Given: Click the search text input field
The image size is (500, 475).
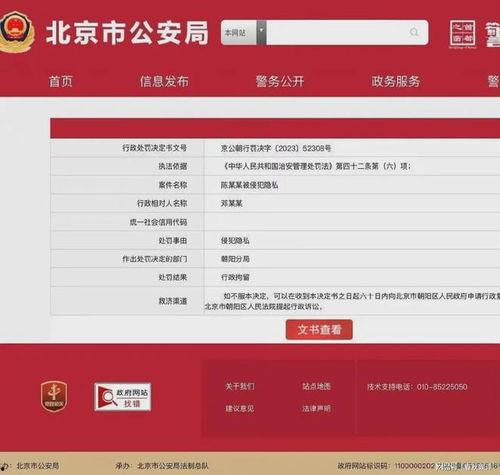Looking at the screenshot, I should coord(336,32).
